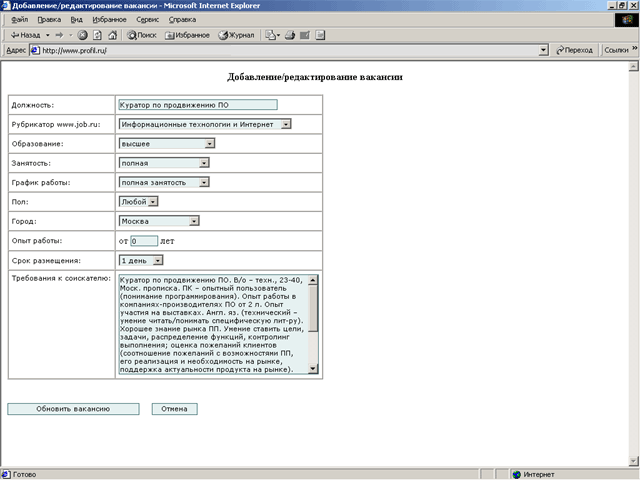Click the Edit page toolbar icon
Screen dimensions: 640x480
click(x=305, y=35)
